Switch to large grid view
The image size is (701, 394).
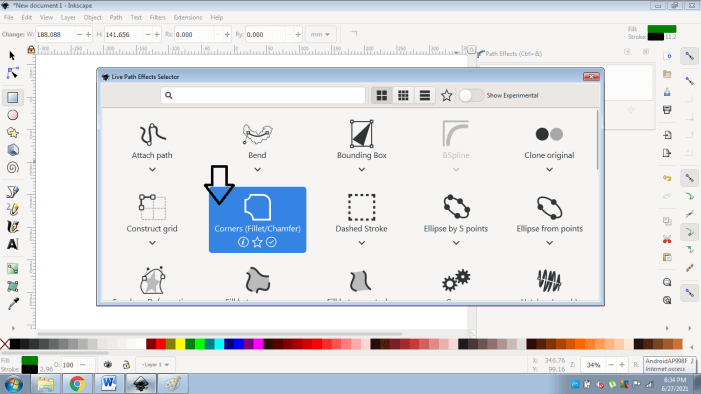tap(382, 95)
